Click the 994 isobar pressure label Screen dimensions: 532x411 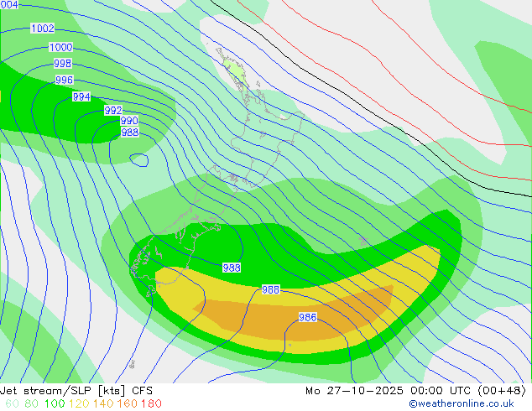point(81,97)
